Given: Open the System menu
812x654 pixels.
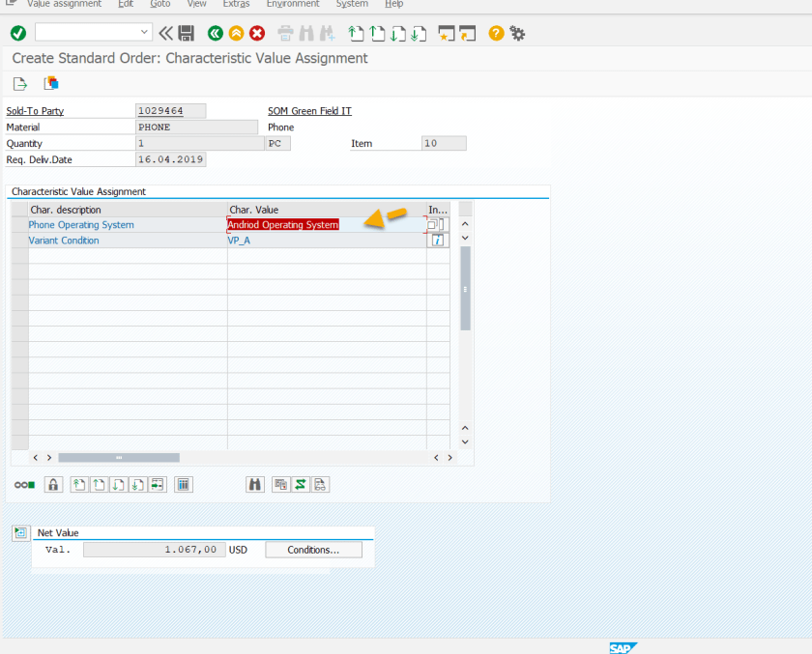Looking at the screenshot, I should point(352,4).
